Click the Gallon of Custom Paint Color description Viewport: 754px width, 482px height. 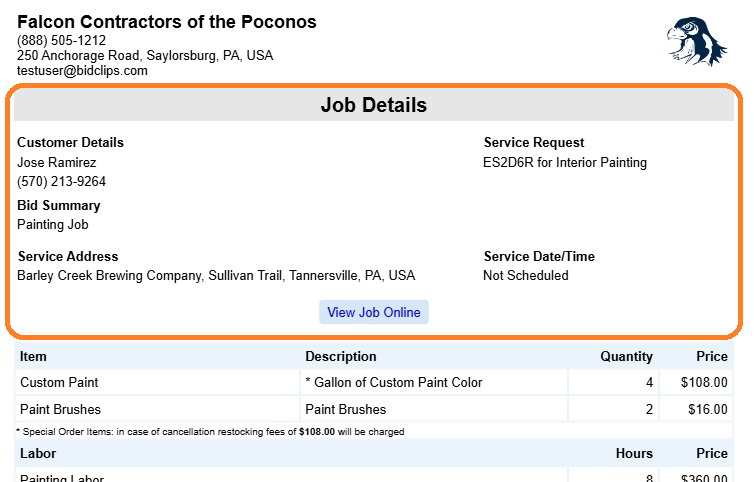394,382
